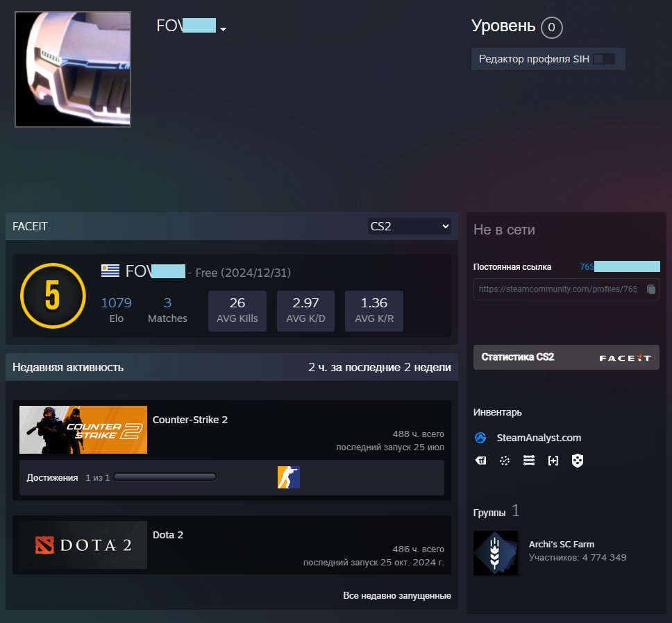
Task: Open the Инвентарь inventory link
Action: coord(497,412)
